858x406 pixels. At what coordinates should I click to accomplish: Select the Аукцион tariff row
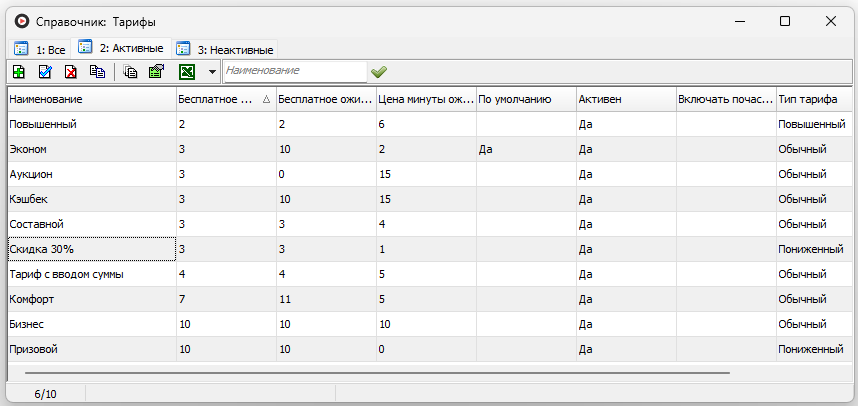click(x=430, y=175)
